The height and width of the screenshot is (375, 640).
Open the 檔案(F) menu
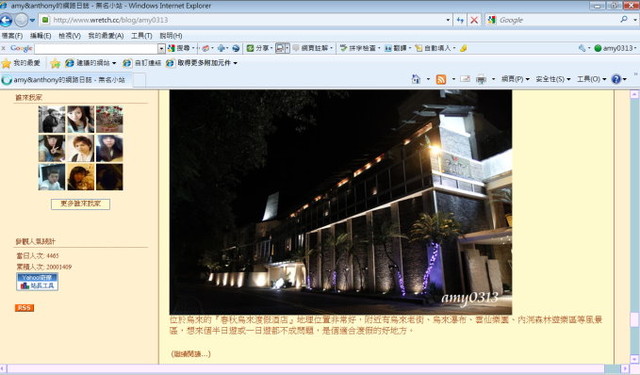coord(12,36)
